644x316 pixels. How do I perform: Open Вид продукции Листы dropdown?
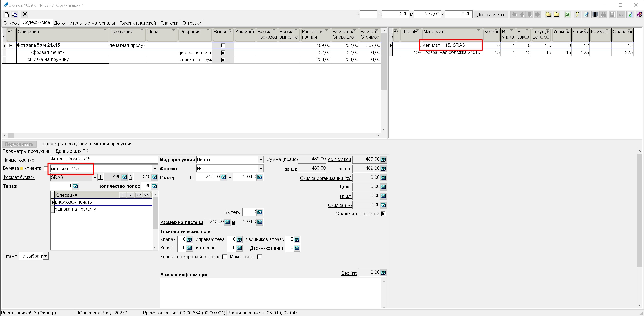click(x=261, y=160)
